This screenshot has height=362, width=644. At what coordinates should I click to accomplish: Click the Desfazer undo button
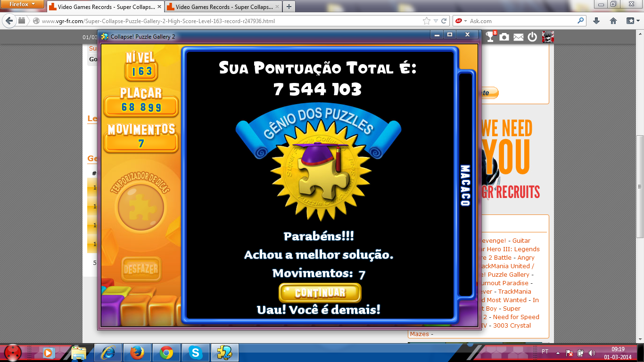140,270
